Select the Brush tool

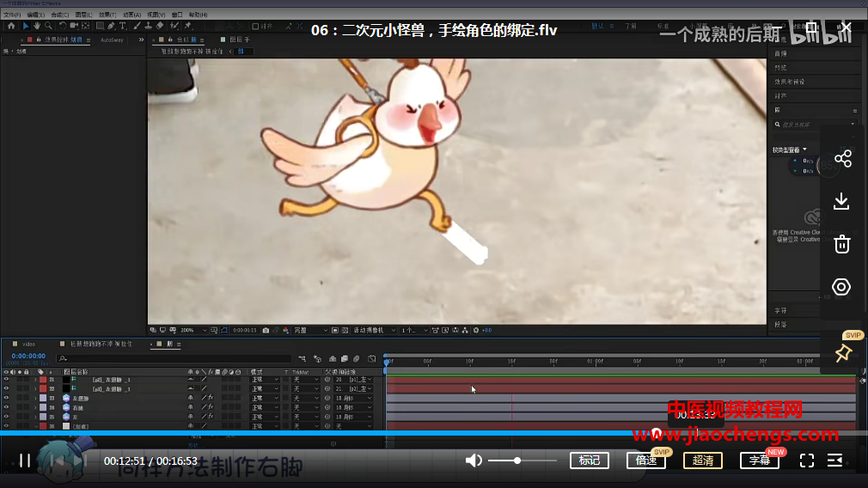137,26
